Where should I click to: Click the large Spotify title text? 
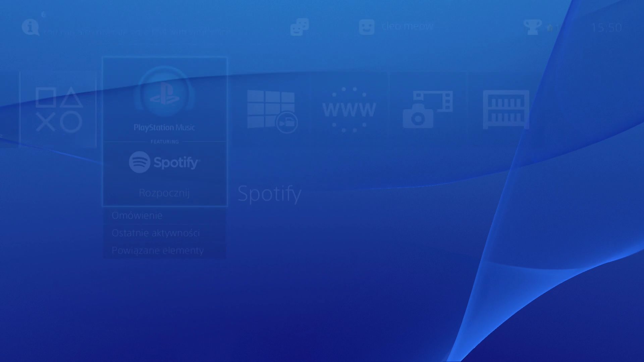[269, 194]
